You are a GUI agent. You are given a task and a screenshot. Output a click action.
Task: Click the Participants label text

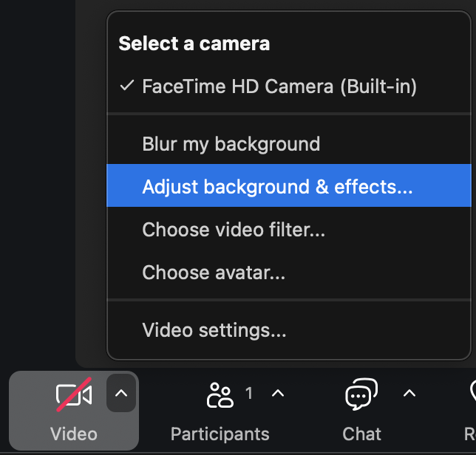[x=220, y=434]
